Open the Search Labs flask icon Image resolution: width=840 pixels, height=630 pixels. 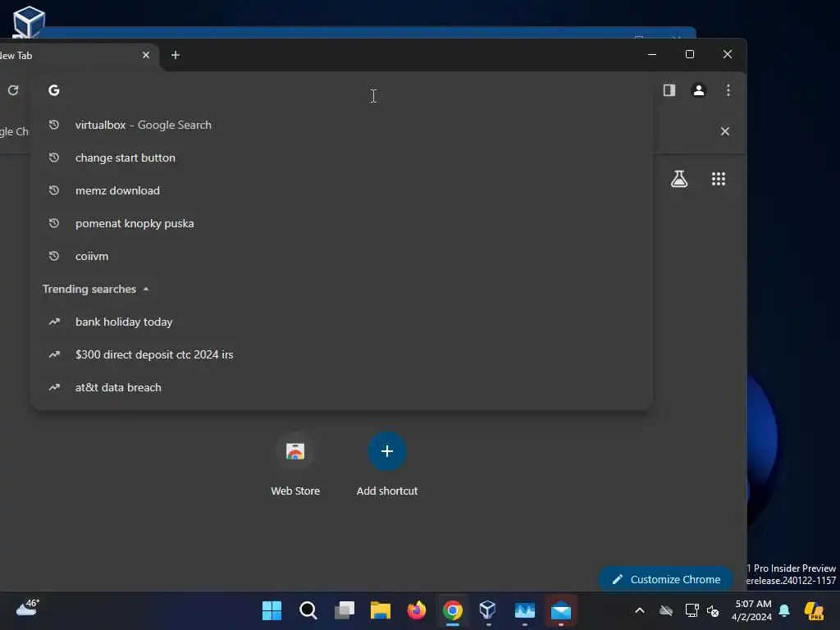[679, 179]
